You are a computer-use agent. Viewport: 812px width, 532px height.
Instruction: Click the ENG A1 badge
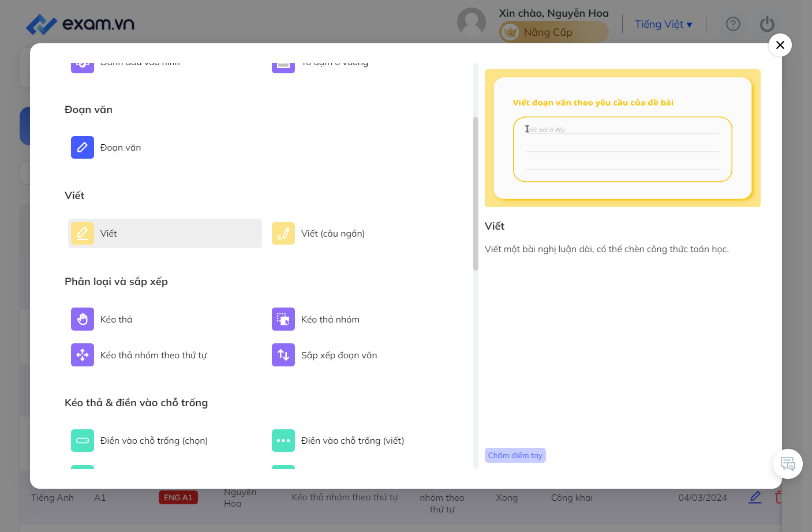[x=178, y=497]
